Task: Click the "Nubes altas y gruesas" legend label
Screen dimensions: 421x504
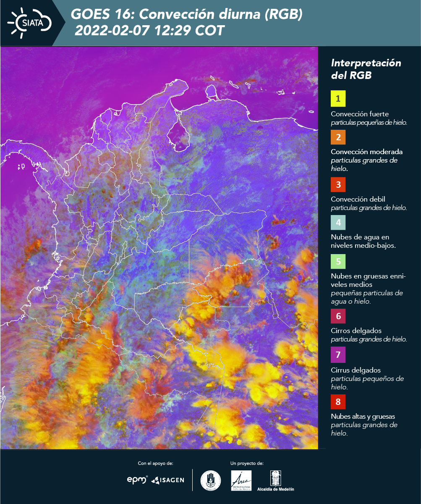Action: pos(363,417)
